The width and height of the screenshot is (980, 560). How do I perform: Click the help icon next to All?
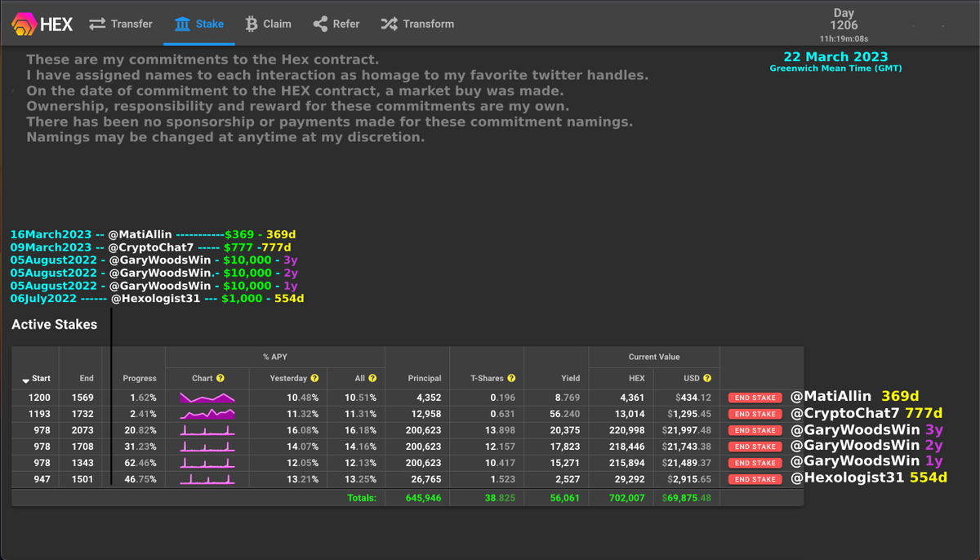click(x=372, y=379)
